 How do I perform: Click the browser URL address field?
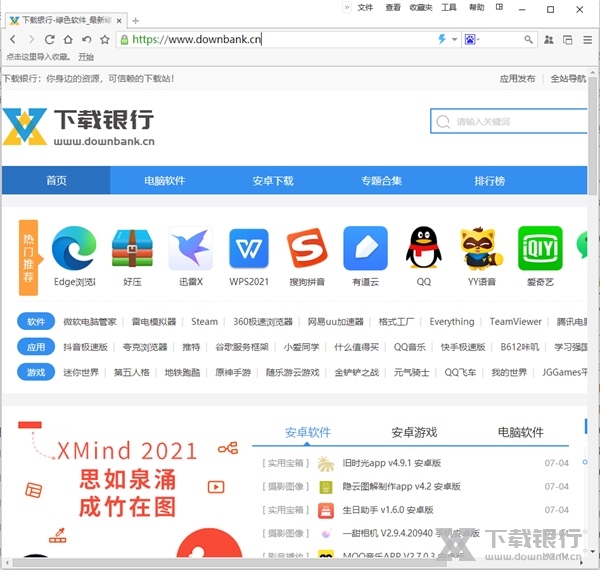[277, 39]
